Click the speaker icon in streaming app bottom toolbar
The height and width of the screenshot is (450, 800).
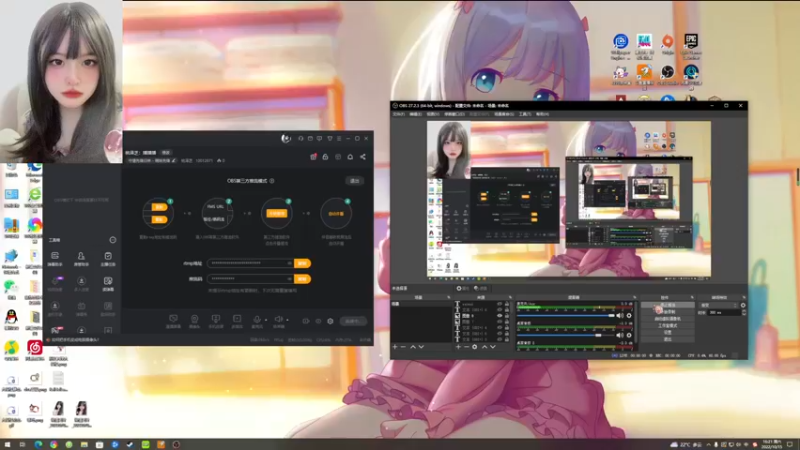click(x=278, y=319)
